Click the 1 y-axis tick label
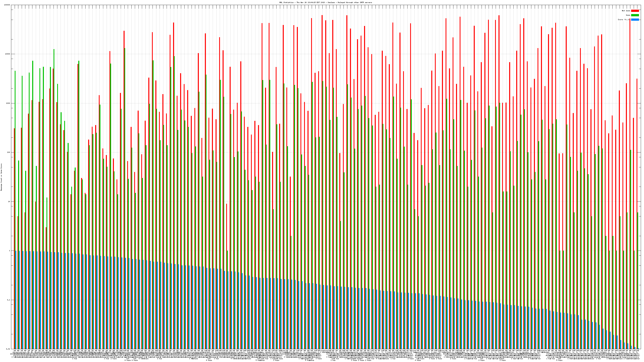 point(10,251)
